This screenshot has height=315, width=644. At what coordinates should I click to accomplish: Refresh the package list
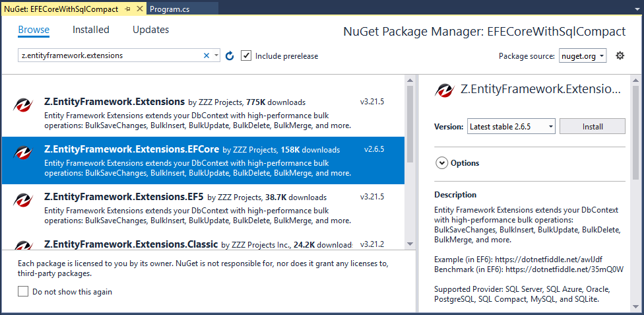click(x=230, y=55)
